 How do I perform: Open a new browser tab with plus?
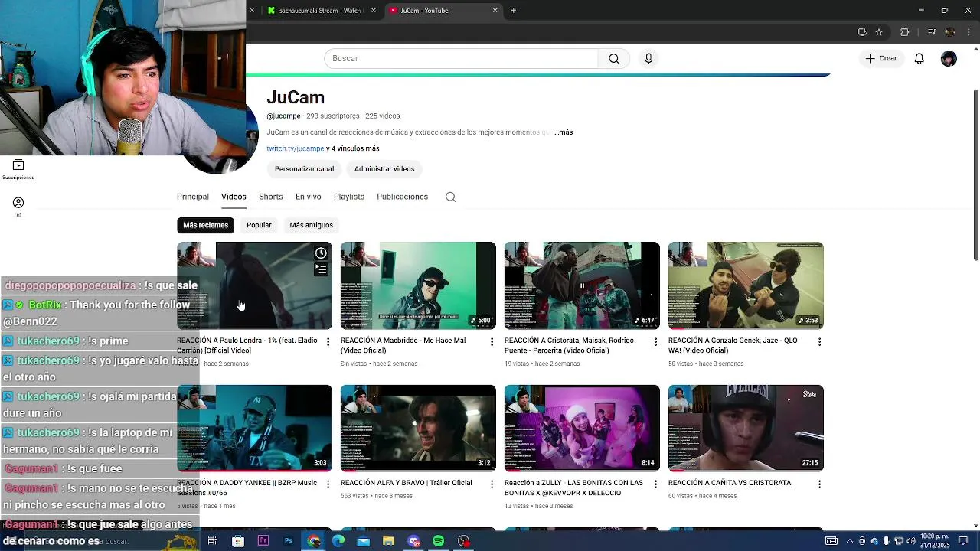(513, 11)
